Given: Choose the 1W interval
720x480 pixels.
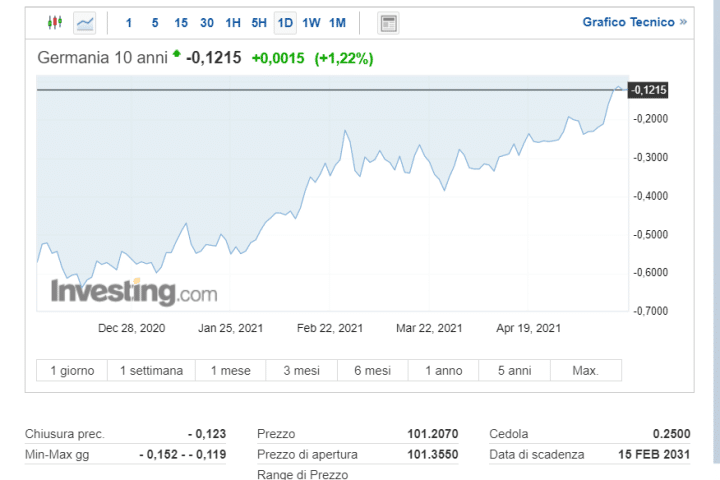Looking at the screenshot, I should pos(311,22).
